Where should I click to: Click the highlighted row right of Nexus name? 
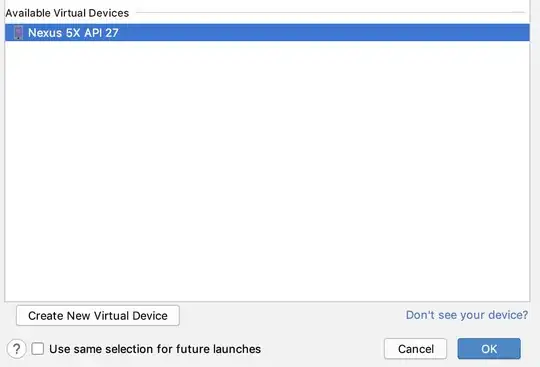click(324, 33)
